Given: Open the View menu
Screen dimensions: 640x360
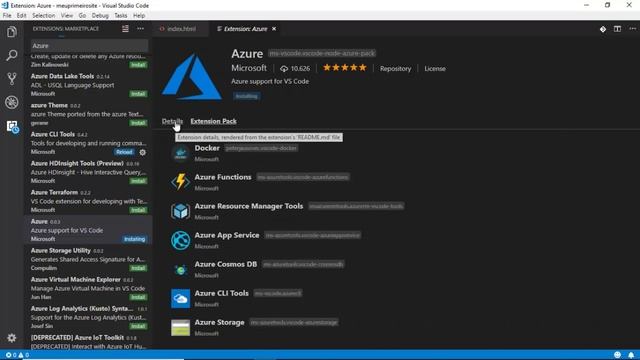Looking at the screenshot, I should tap(67, 16).
